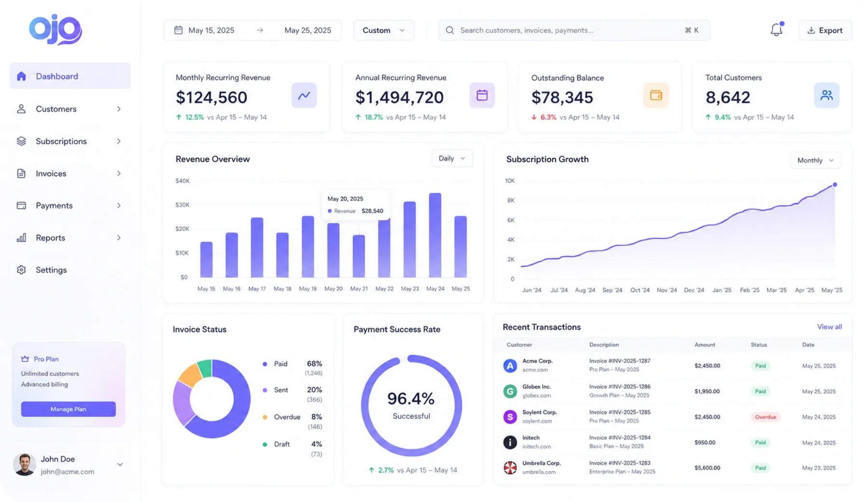Expand the Customers submenu chevron
868x502 pixels.
pyautogui.click(x=119, y=109)
